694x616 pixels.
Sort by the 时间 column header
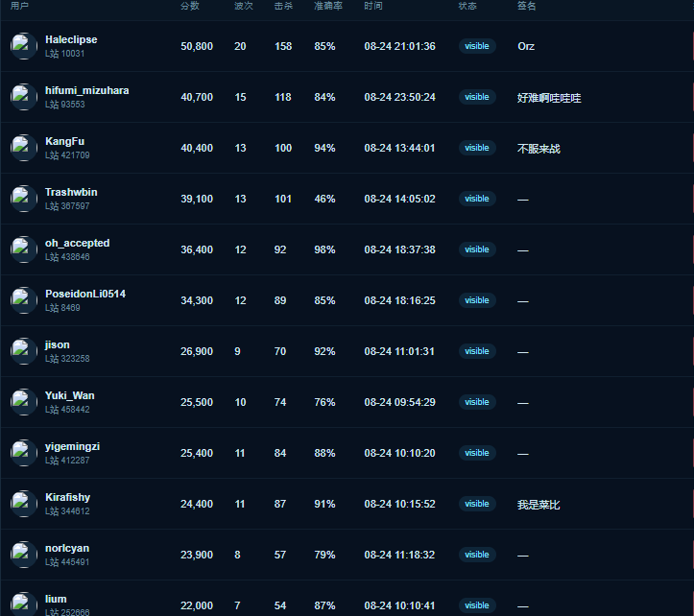pos(373,6)
